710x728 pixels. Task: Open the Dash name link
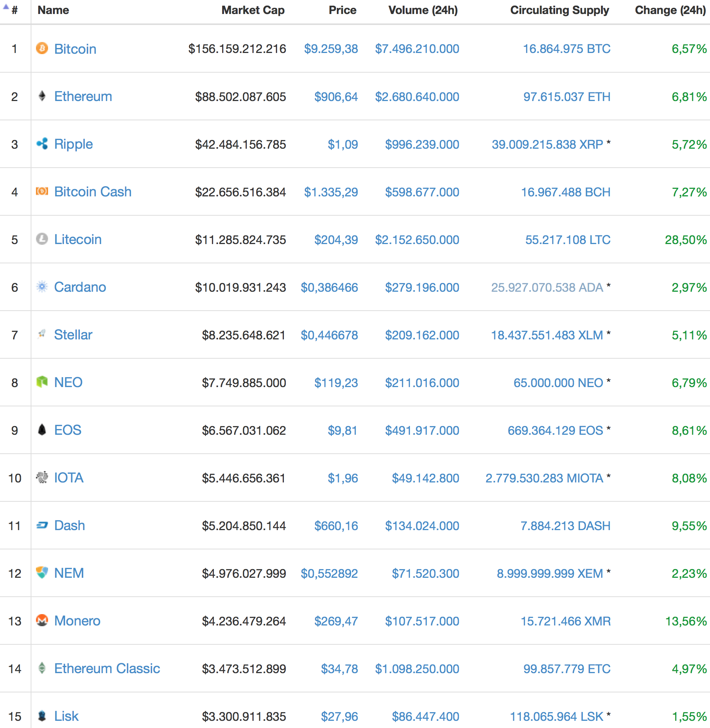[x=70, y=526]
